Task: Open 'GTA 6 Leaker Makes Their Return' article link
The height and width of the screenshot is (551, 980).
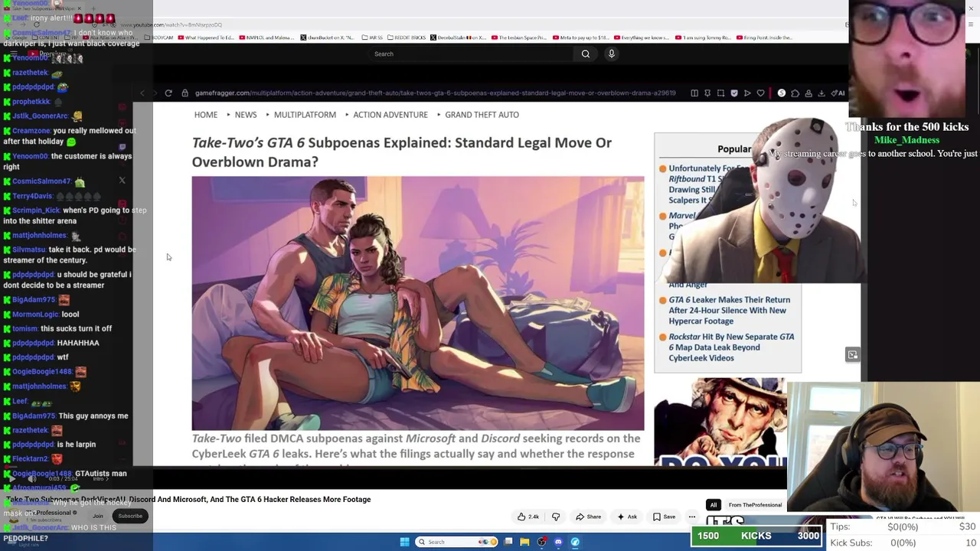Action: pos(729,311)
